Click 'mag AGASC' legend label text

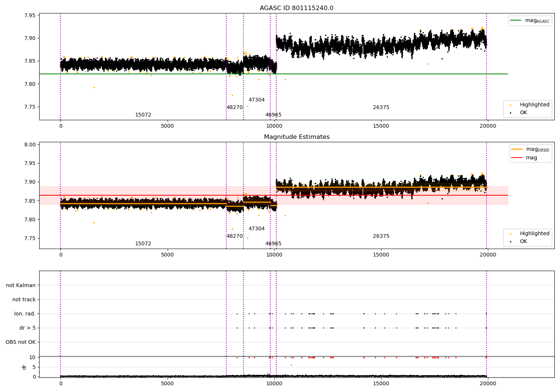tap(537, 21)
